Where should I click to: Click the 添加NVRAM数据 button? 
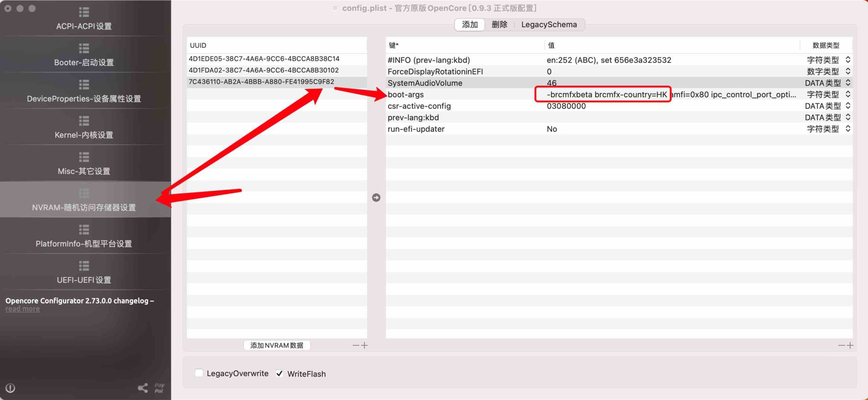277,345
